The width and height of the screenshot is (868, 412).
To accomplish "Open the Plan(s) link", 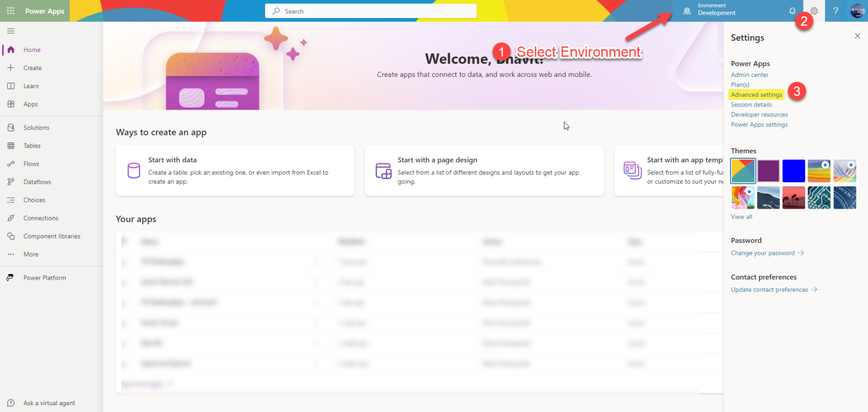I will pos(740,85).
